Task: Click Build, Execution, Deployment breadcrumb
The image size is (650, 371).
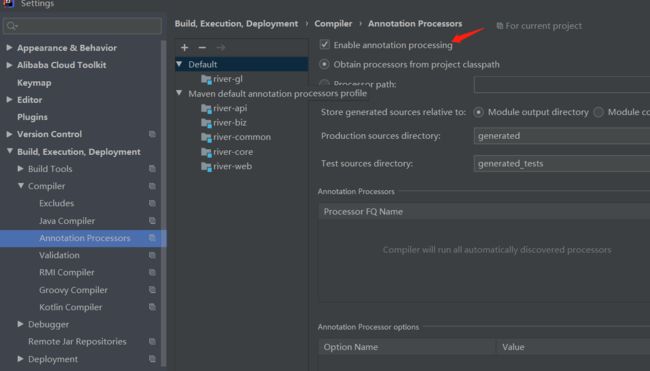Action: coord(236,24)
